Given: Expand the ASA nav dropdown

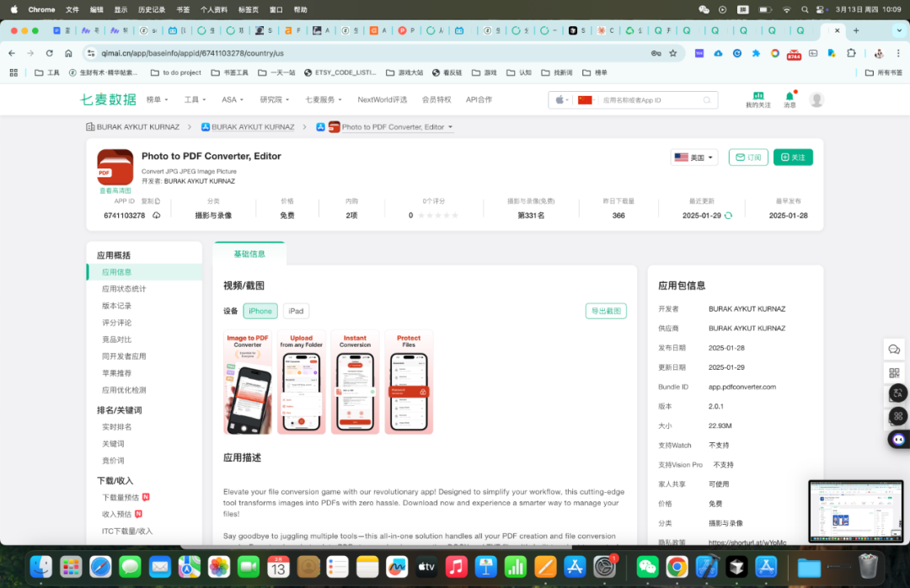Looking at the screenshot, I should [233, 99].
